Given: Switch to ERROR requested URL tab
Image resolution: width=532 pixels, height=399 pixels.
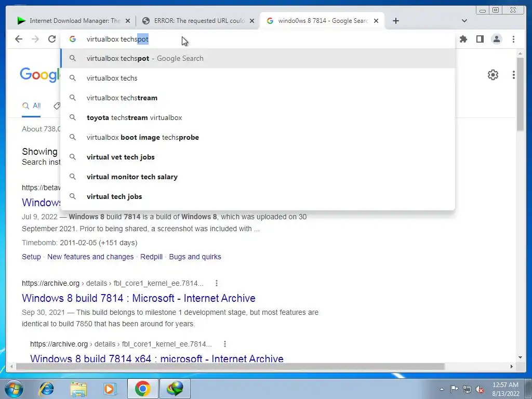Looking at the screenshot, I should (199, 21).
